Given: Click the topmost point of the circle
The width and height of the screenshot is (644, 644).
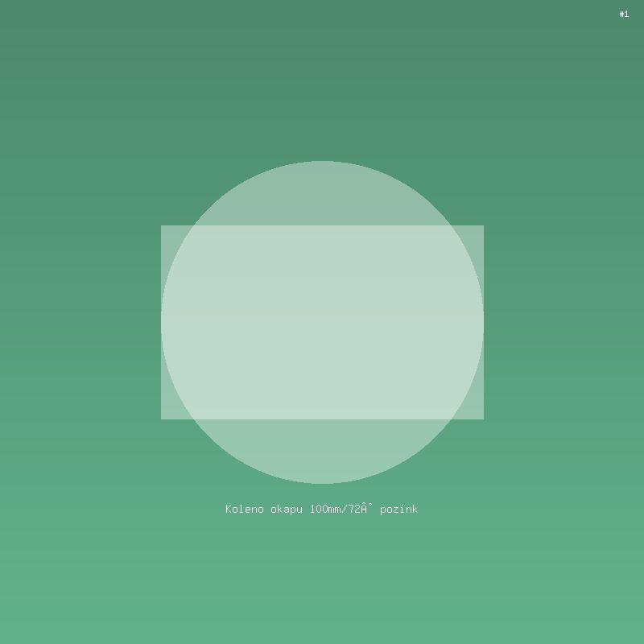Looking at the screenshot, I should (x=322, y=163).
